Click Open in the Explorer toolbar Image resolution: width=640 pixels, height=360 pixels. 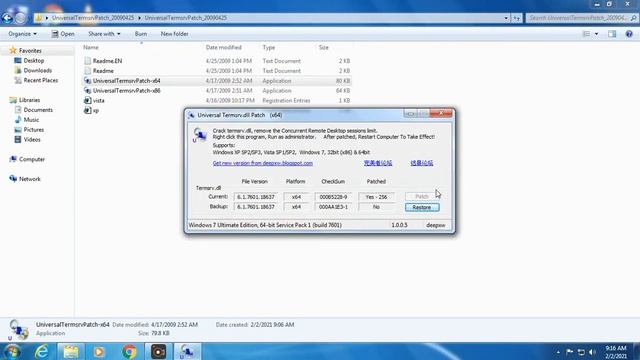click(x=63, y=34)
